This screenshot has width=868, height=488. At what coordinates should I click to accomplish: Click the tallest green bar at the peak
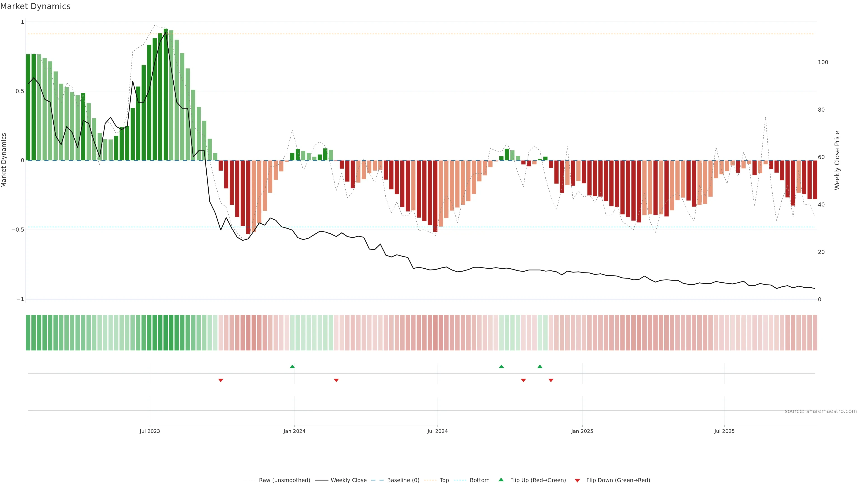coord(165,94)
